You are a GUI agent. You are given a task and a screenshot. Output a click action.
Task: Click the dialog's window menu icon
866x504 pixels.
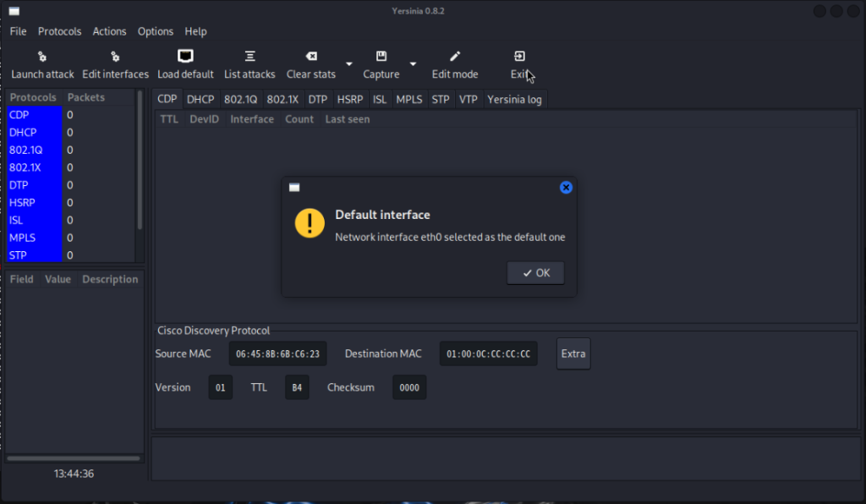tap(294, 188)
